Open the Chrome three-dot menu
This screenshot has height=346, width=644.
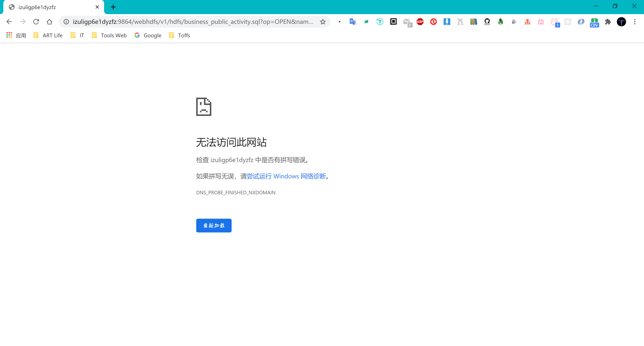[634, 22]
